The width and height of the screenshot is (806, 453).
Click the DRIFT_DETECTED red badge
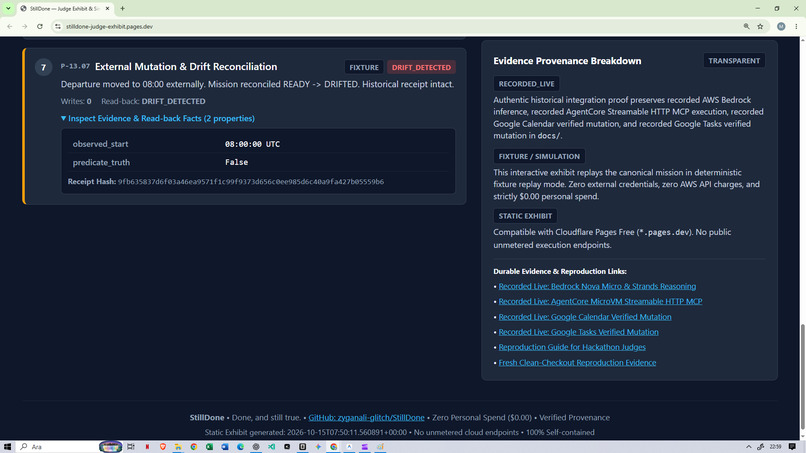click(x=421, y=67)
